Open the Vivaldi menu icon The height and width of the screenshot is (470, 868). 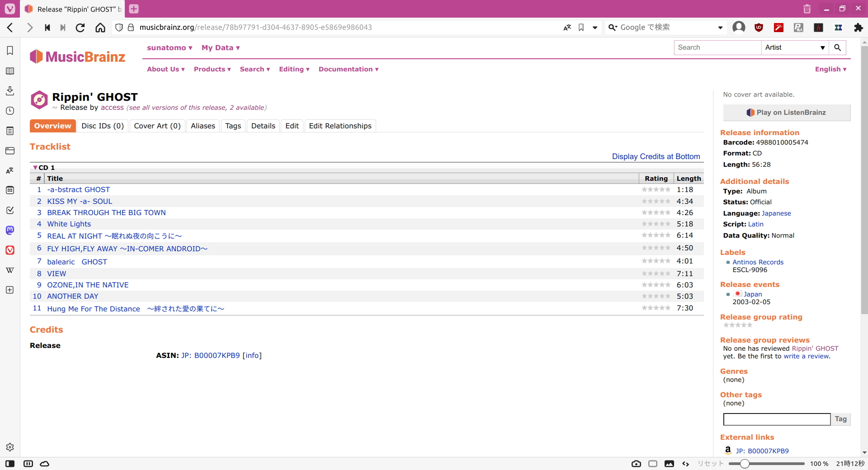pyautogui.click(x=10, y=9)
